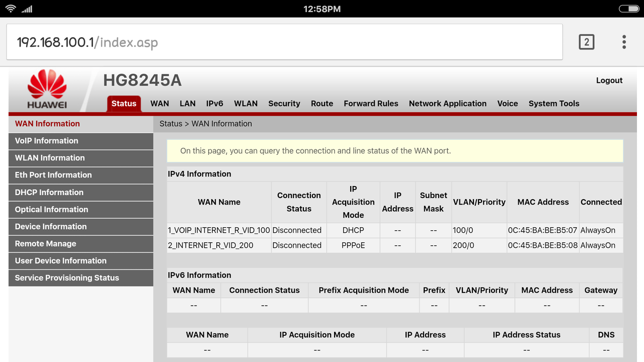Click AlwaysOn value in the VID_200 row
Viewport: 644px width, 362px height.
pos(598,245)
